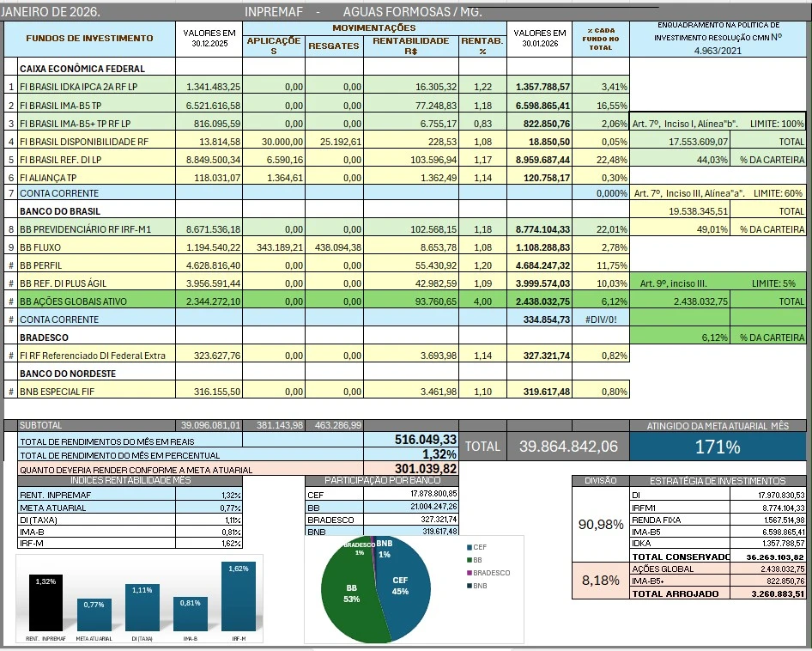This screenshot has width=812, height=651.
Task: Click the CEF legend swatch in pie chart
Action: (x=470, y=547)
